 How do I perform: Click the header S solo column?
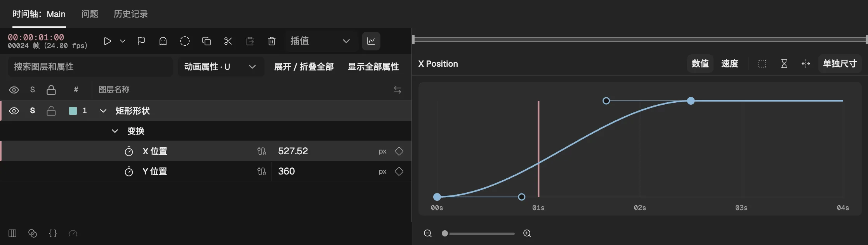(33, 90)
